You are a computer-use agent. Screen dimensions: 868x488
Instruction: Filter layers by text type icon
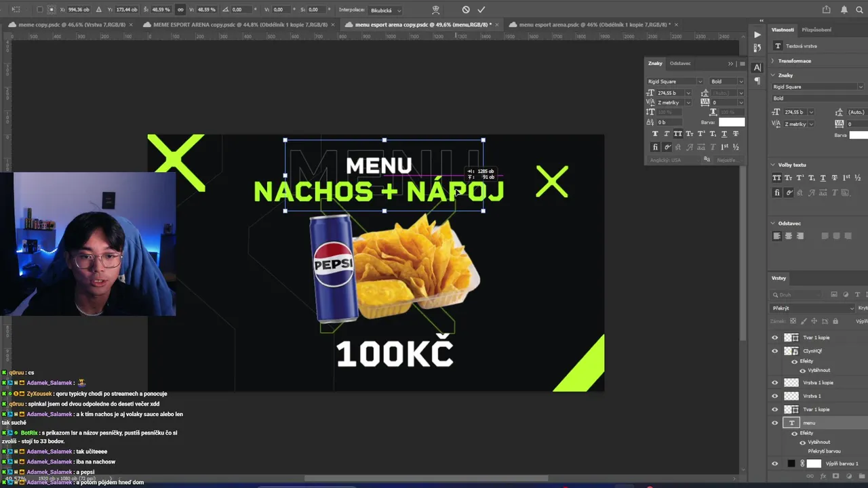click(857, 295)
